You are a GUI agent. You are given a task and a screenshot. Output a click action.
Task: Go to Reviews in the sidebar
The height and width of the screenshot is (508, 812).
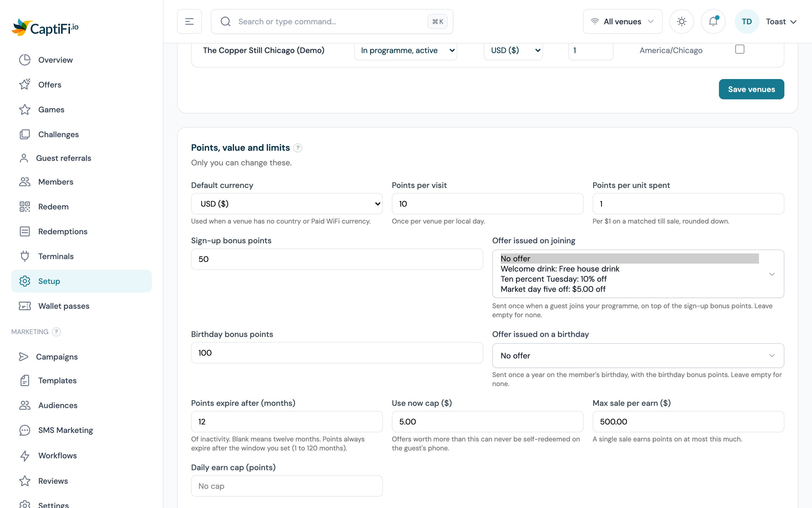click(81, 481)
